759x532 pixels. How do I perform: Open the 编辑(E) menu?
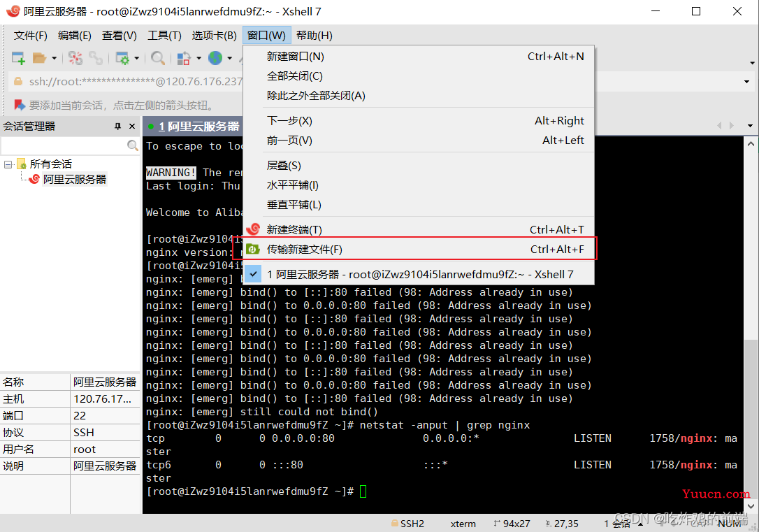[75, 36]
